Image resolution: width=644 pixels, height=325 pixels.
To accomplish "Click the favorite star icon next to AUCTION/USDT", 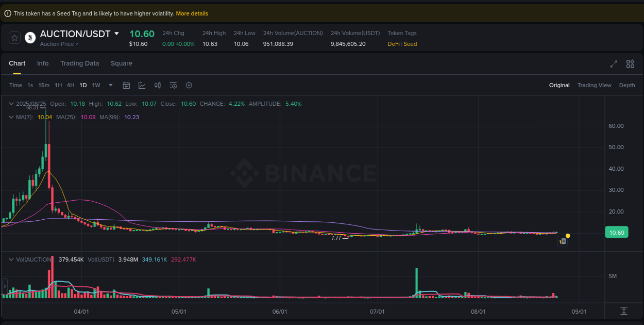I will pos(14,37).
